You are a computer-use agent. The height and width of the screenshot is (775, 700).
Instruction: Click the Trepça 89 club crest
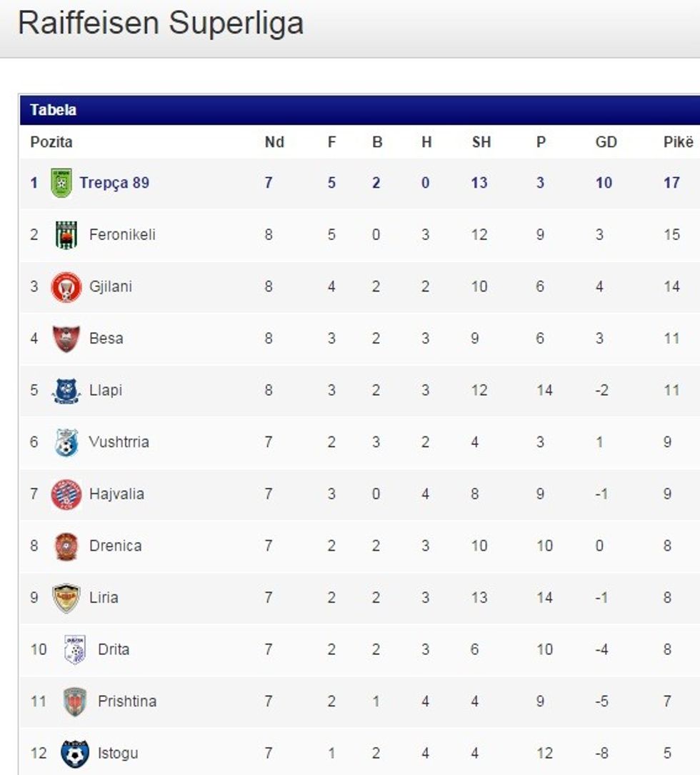[x=62, y=183]
